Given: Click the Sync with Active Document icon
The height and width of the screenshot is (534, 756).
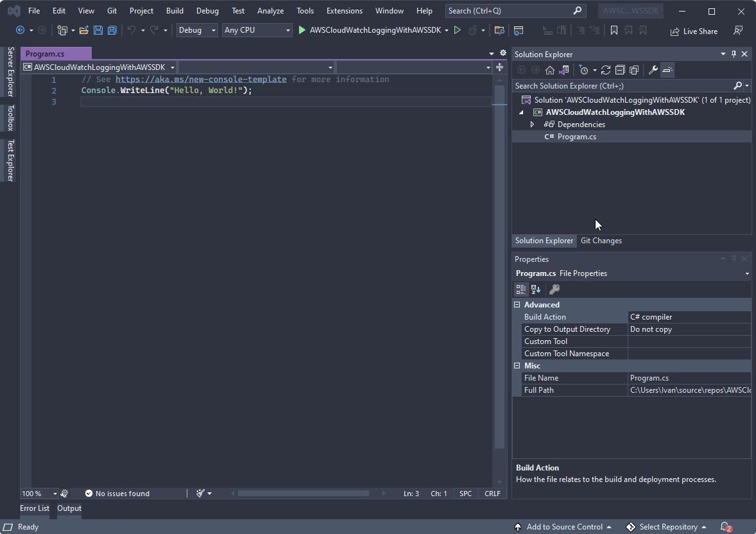Looking at the screenshot, I should point(606,70).
